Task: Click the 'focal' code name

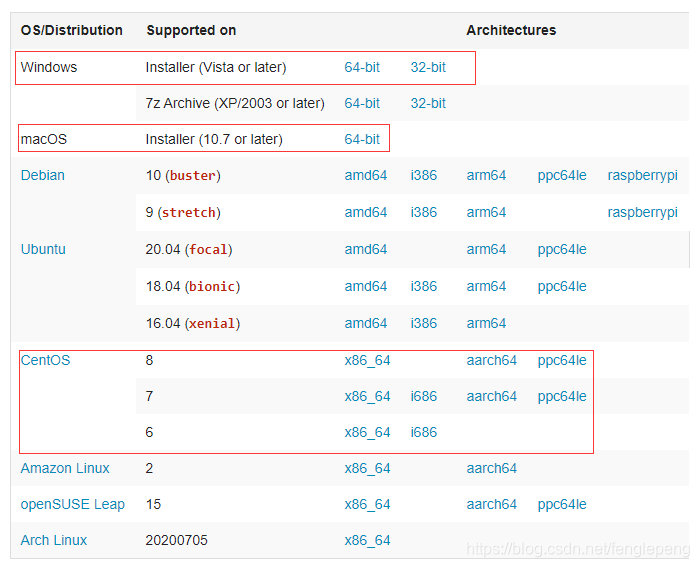Action: point(208,250)
